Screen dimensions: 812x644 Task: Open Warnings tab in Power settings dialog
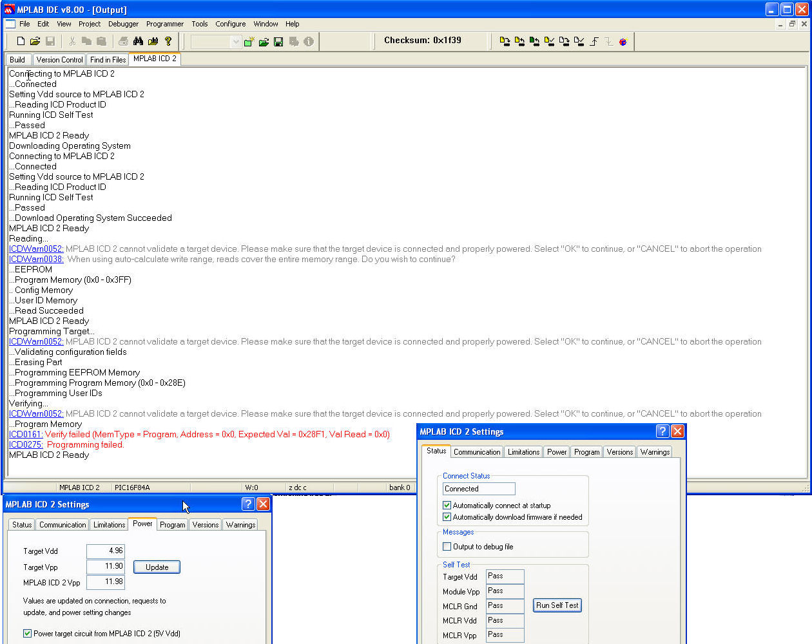pos(240,525)
